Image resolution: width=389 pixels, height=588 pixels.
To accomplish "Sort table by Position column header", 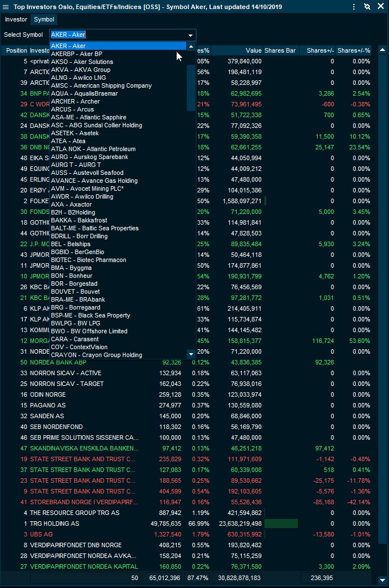I will point(16,50).
